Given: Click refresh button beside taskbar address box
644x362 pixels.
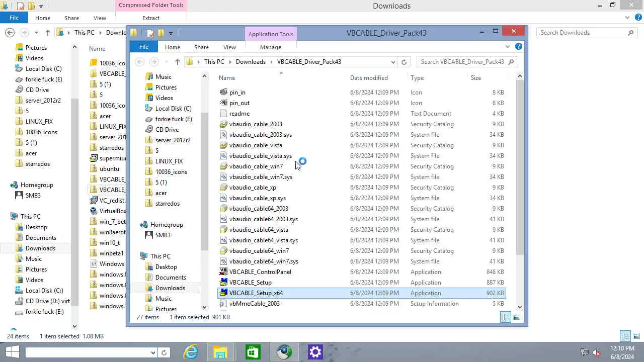Looking at the screenshot, I should tap(164, 352).
